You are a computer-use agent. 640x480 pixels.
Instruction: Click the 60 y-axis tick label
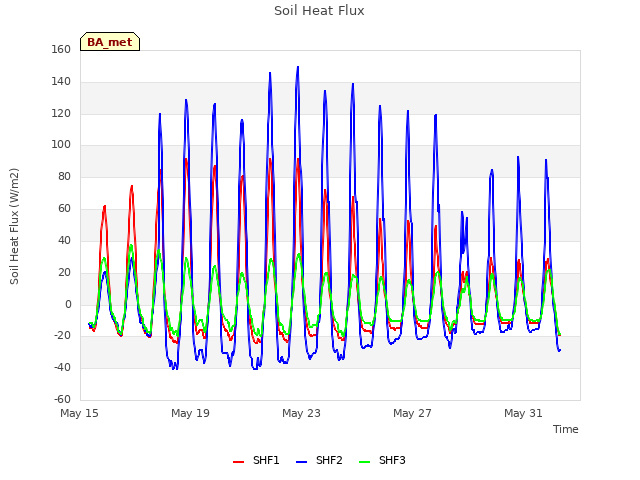pyautogui.click(x=64, y=209)
